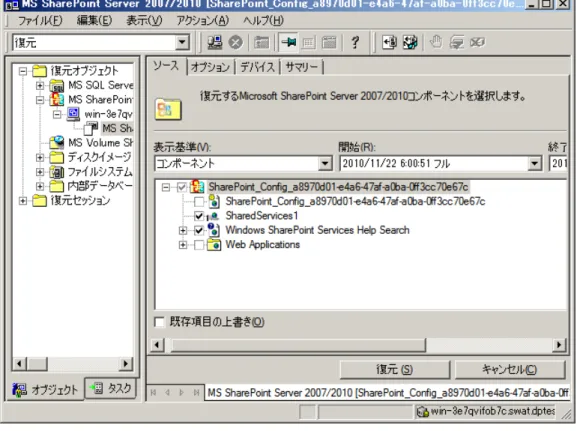Click the question mark help icon
The width and height of the screenshot is (577, 431).
[355, 43]
